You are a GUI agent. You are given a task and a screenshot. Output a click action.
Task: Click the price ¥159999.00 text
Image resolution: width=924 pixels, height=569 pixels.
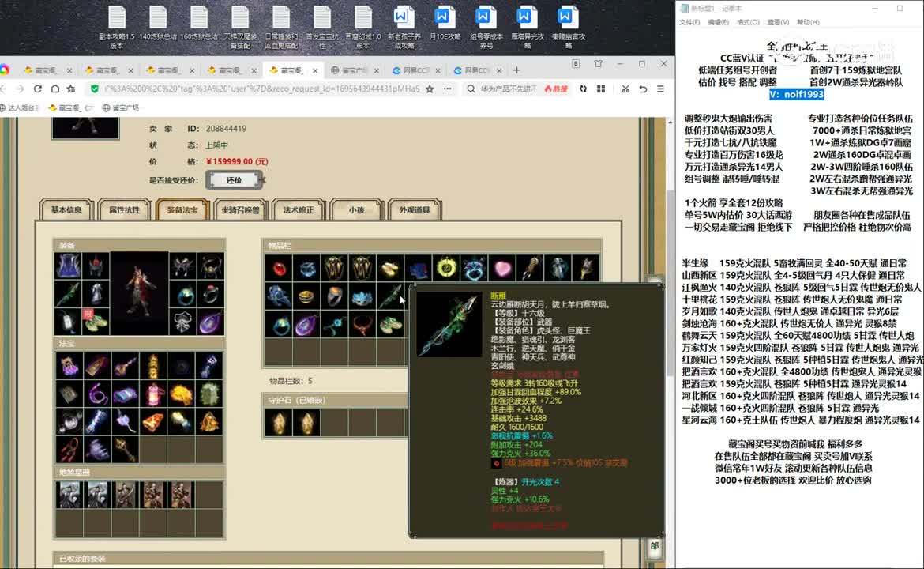237,161
